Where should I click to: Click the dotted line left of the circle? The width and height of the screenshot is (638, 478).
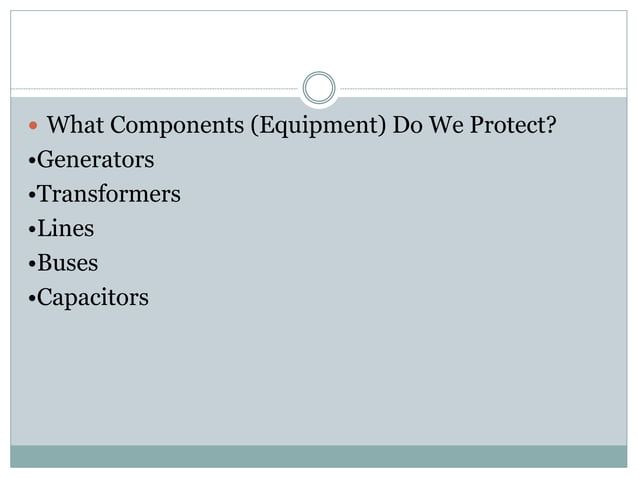tap(155, 88)
